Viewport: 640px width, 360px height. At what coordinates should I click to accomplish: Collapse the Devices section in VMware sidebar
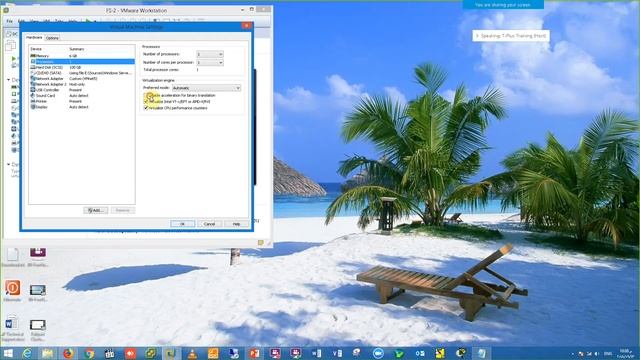point(9,80)
